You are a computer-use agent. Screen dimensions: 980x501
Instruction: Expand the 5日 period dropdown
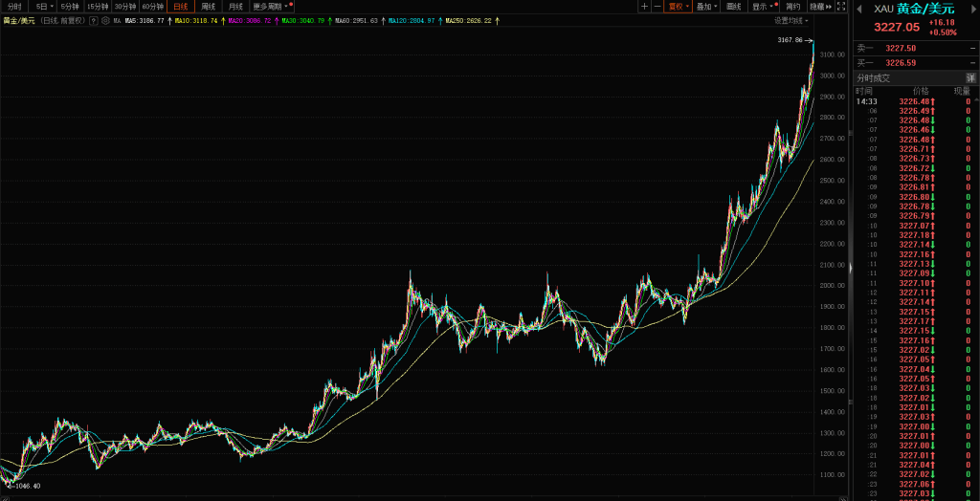coord(44,7)
